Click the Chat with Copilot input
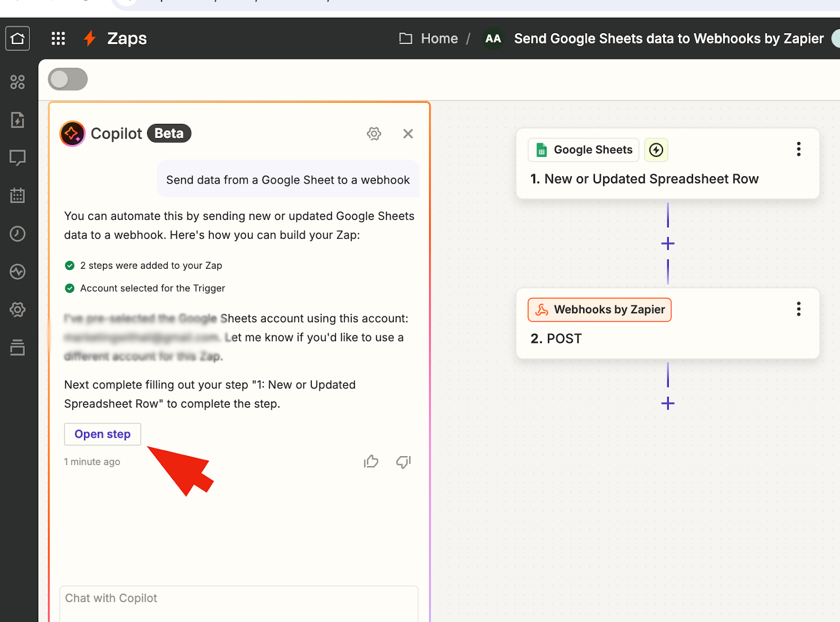Viewport: 840px width, 622px height. (x=239, y=604)
